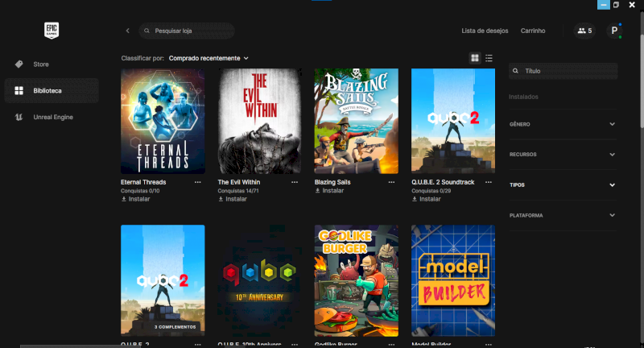Open the Biblioteca section
The width and height of the screenshot is (644, 348).
[x=52, y=90]
